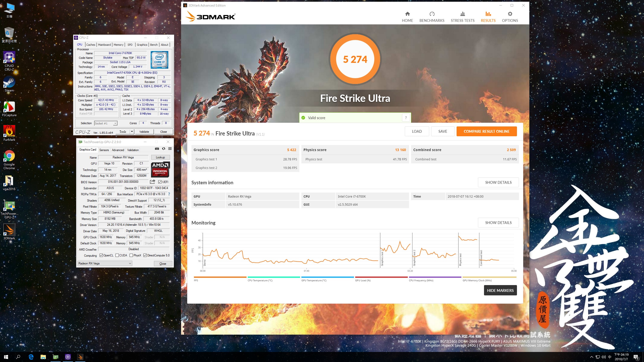644x362 pixels.
Task: Click the Lookup button in GPU-Z
Action: [x=160, y=157]
